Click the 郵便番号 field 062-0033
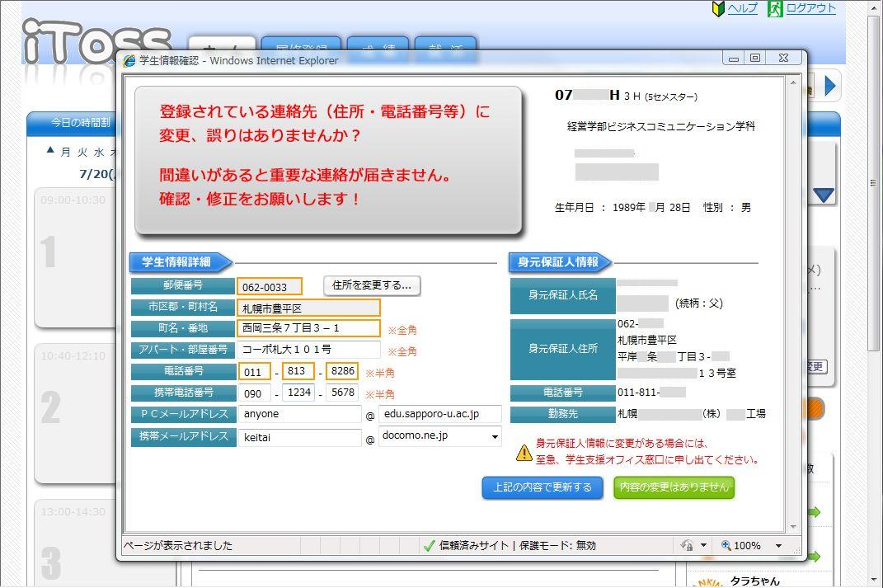 pos(269,287)
